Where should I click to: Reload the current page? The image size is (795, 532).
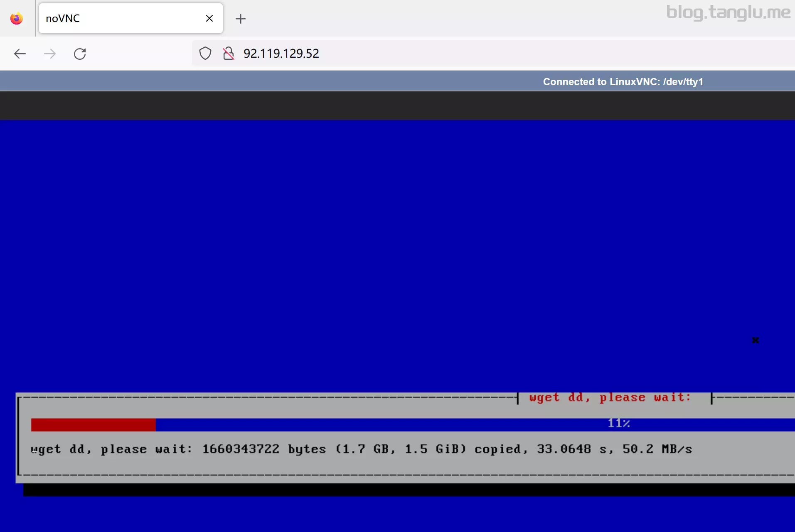tap(80, 54)
